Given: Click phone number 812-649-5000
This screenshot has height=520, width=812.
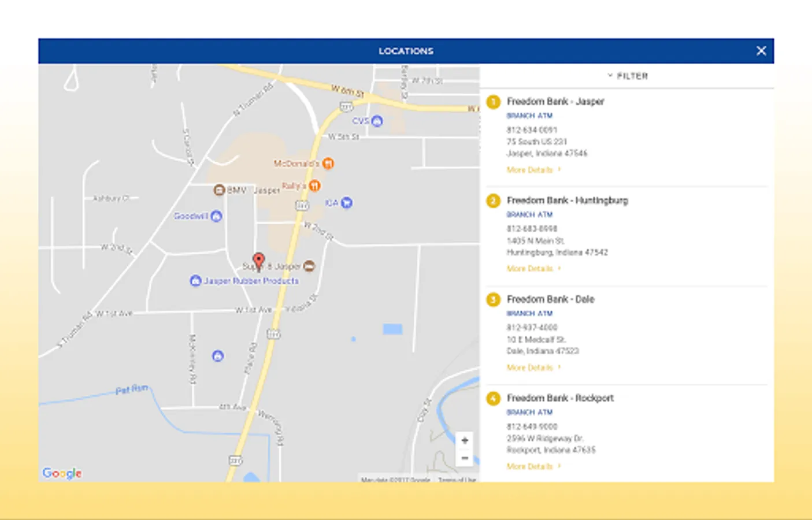Looking at the screenshot, I should 532,426.
